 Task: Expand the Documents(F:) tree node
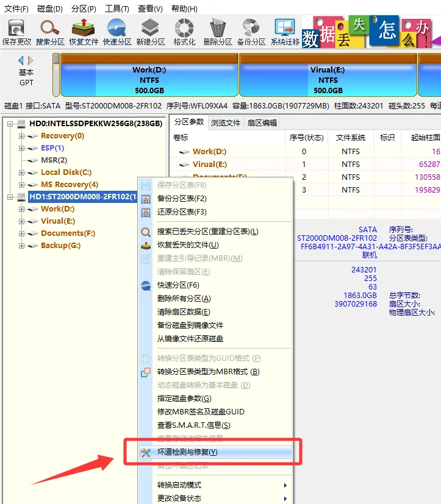pyautogui.click(x=21, y=233)
